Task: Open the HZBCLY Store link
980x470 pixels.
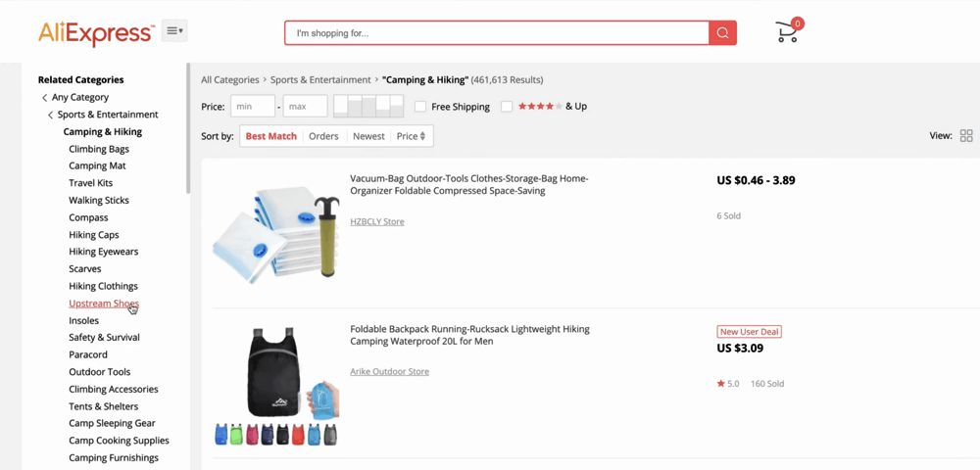Action: point(377,221)
